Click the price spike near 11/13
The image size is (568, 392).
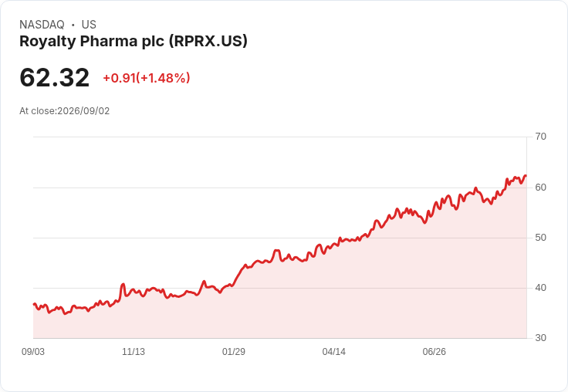click(123, 285)
